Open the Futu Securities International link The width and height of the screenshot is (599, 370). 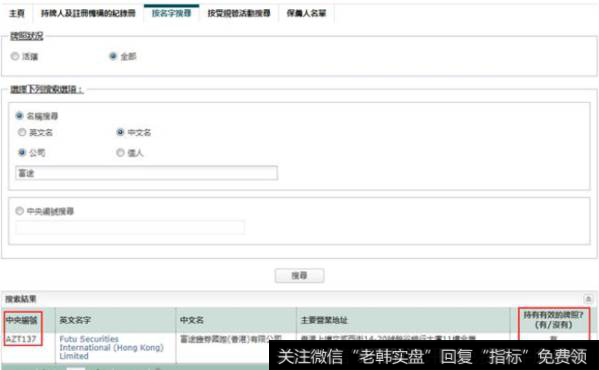pyautogui.click(x=111, y=347)
